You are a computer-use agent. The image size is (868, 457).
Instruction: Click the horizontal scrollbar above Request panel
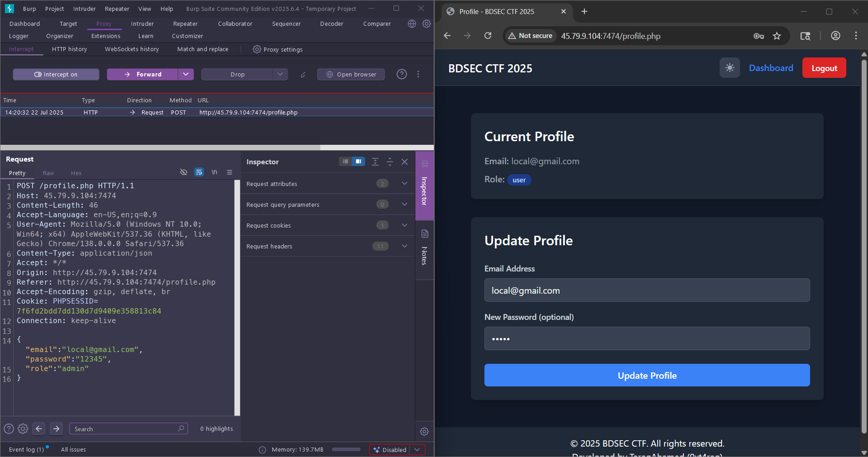(160, 148)
